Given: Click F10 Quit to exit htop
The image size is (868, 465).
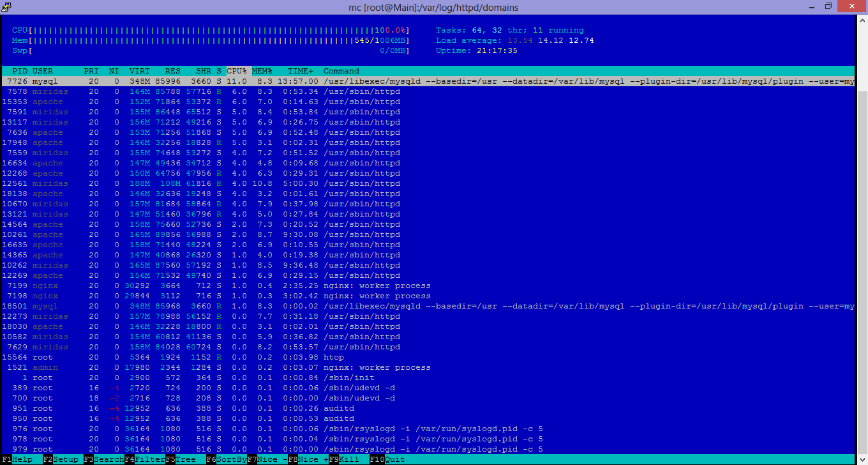Looking at the screenshot, I should tap(387, 459).
